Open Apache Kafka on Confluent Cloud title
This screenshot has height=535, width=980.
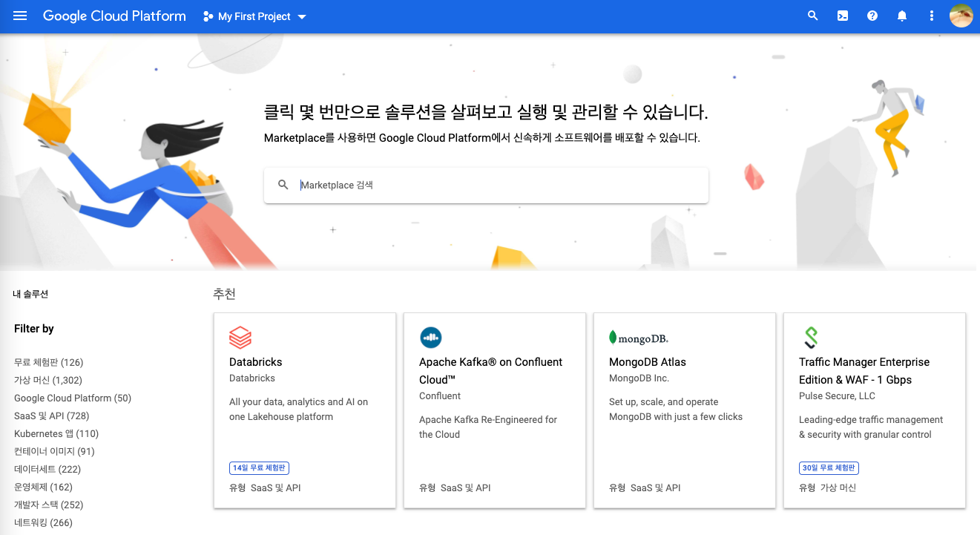click(x=491, y=371)
